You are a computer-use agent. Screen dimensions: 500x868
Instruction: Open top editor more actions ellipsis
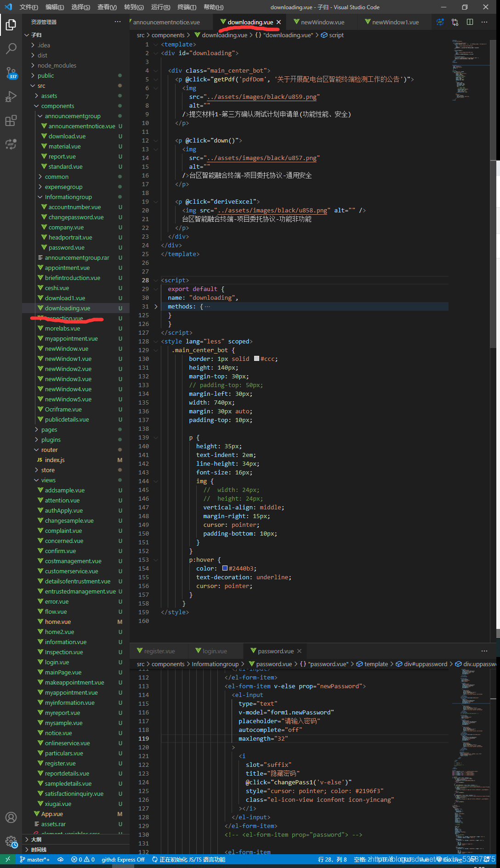pyautogui.click(x=484, y=22)
